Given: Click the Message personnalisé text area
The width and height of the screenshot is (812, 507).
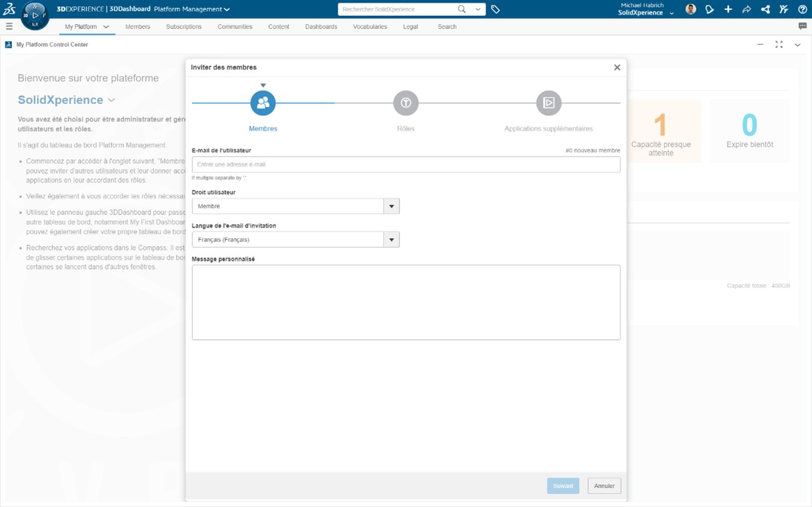Looking at the screenshot, I should 406,302.
